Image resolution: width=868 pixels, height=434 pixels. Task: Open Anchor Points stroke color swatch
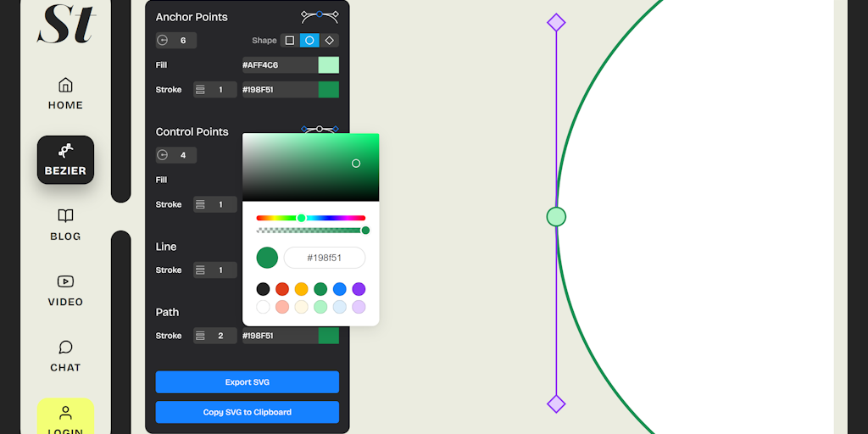(329, 90)
